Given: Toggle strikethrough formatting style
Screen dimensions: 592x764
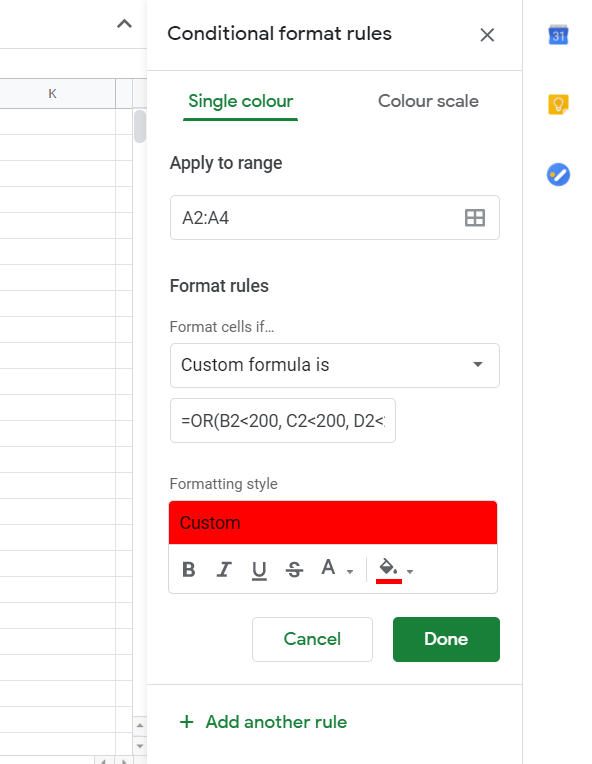Looking at the screenshot, I should (x=294, y=569).
